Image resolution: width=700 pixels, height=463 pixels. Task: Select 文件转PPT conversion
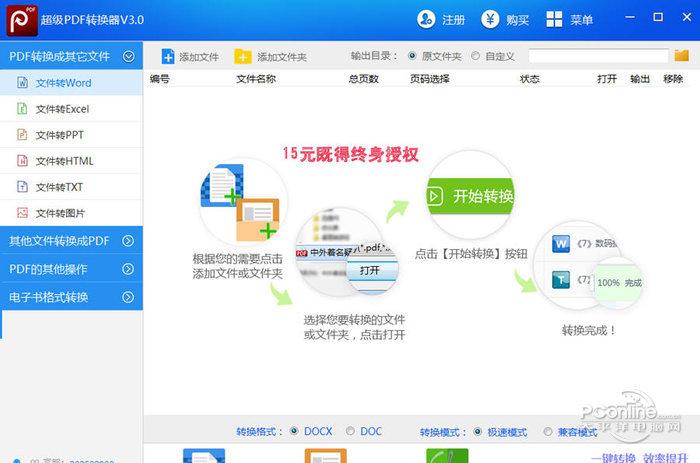coord(71,135)
